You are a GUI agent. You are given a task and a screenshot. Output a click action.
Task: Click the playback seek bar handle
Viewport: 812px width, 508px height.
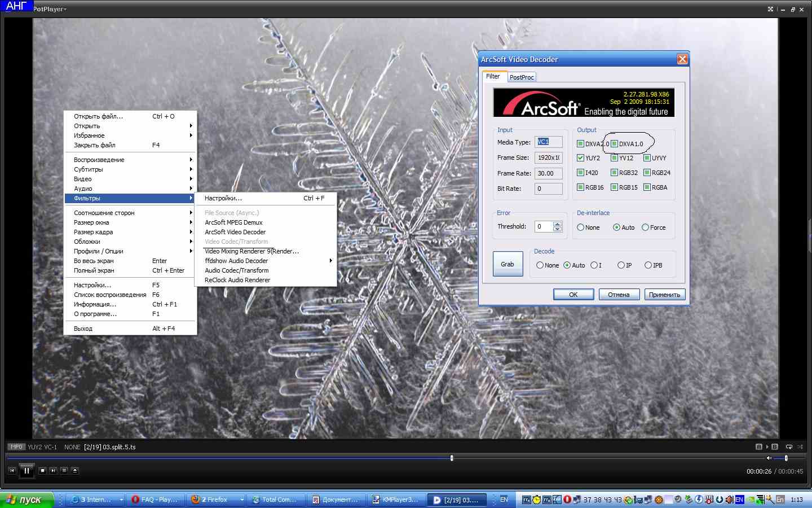click(x=452, y=458)
